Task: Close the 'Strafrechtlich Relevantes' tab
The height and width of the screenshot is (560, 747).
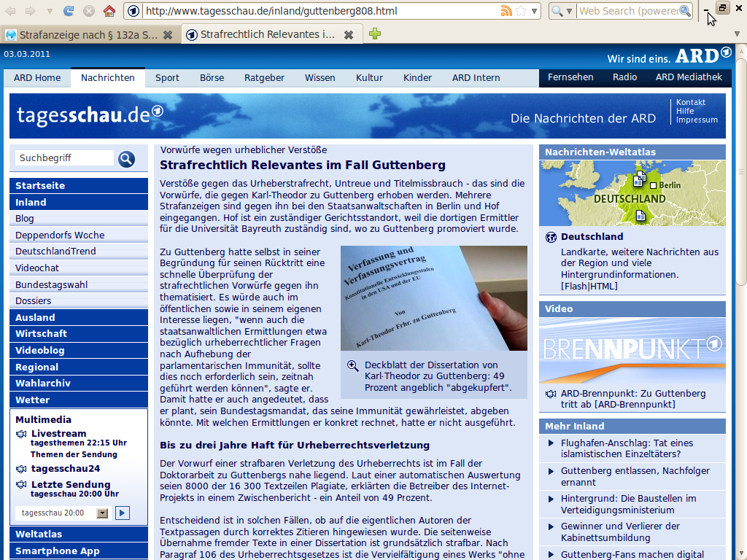Action: point(349,35)
